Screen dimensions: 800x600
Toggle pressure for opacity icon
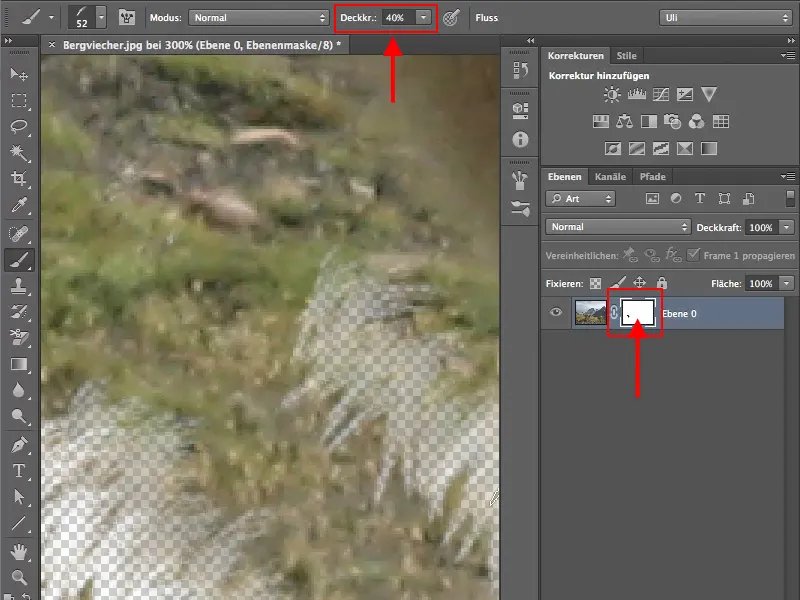(x=451, y=18)
